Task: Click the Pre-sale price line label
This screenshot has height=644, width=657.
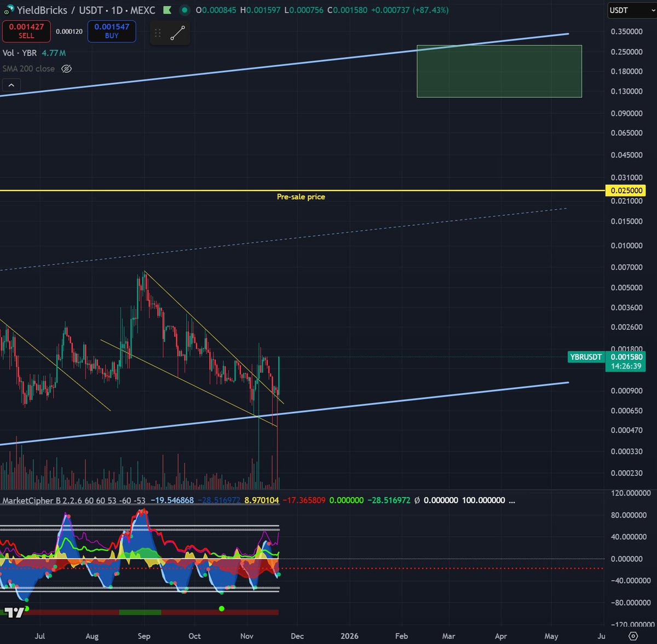Action: coord(301,197)
